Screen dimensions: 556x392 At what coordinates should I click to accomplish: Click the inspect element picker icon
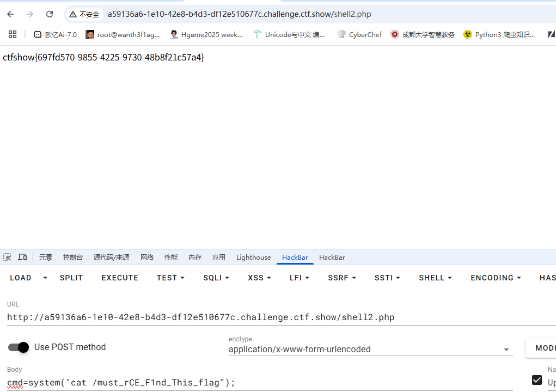click(x=8, y=257)
